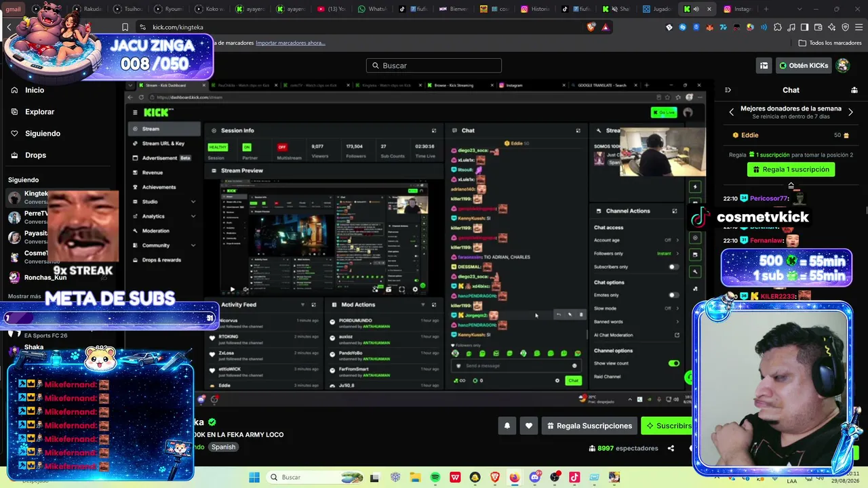Open hamburger menu in streamed Kick dashboard
The image size is (868, 488).
point(135,113)
